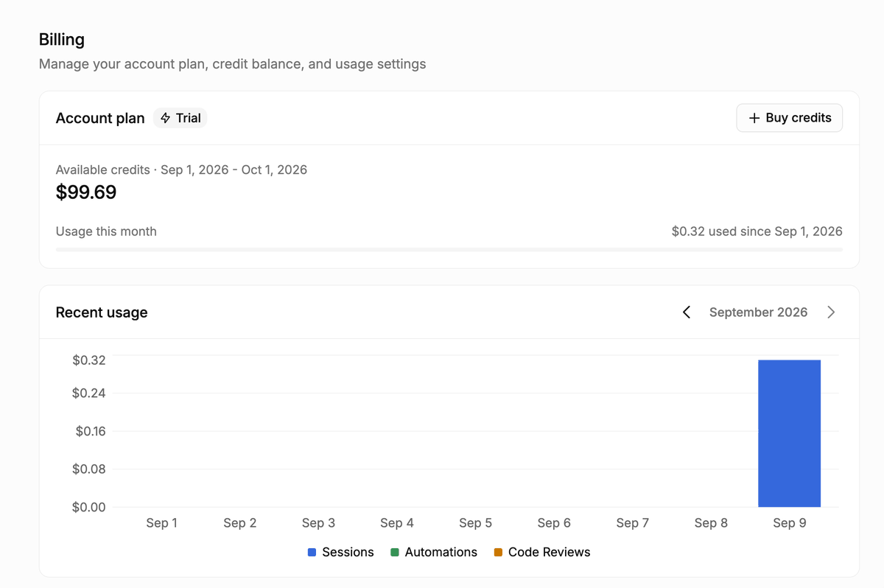
Task: Toggle the Automations legend green square
Action: click(x=395, y=553)
